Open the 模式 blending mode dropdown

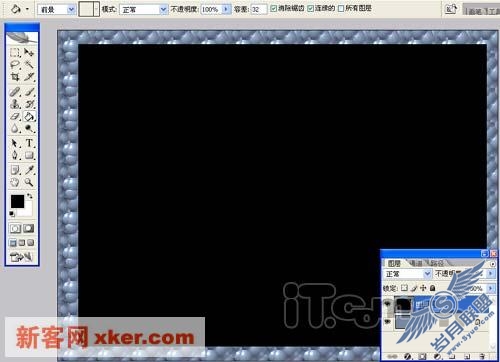[143, 9]
